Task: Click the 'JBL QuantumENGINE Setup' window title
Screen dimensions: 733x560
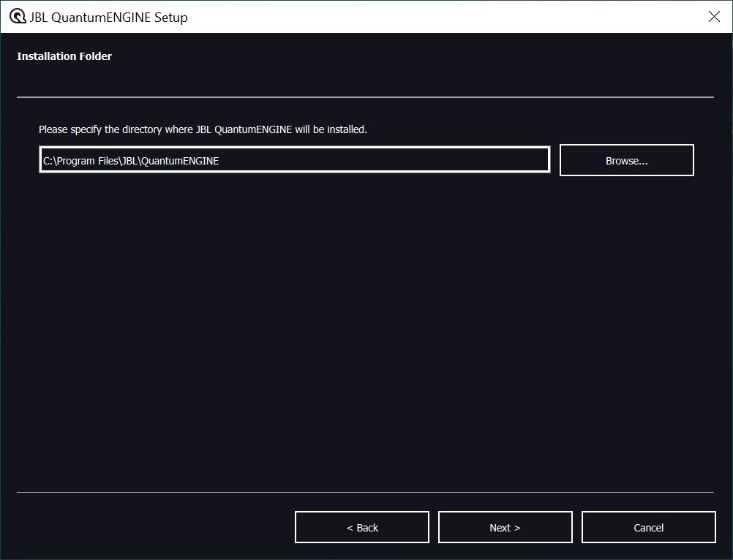Action: click(108, 18)
